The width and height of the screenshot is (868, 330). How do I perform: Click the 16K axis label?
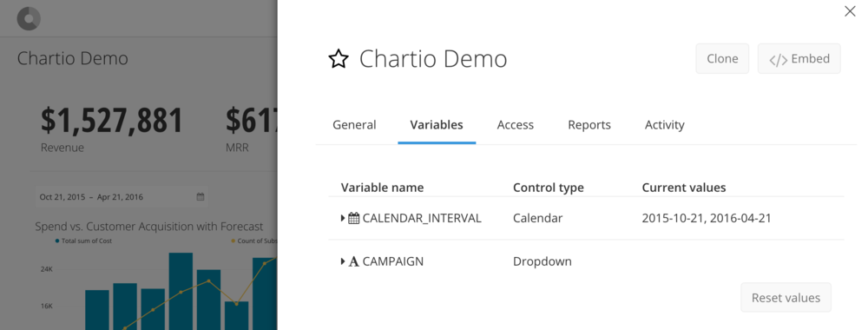[46, 307]
